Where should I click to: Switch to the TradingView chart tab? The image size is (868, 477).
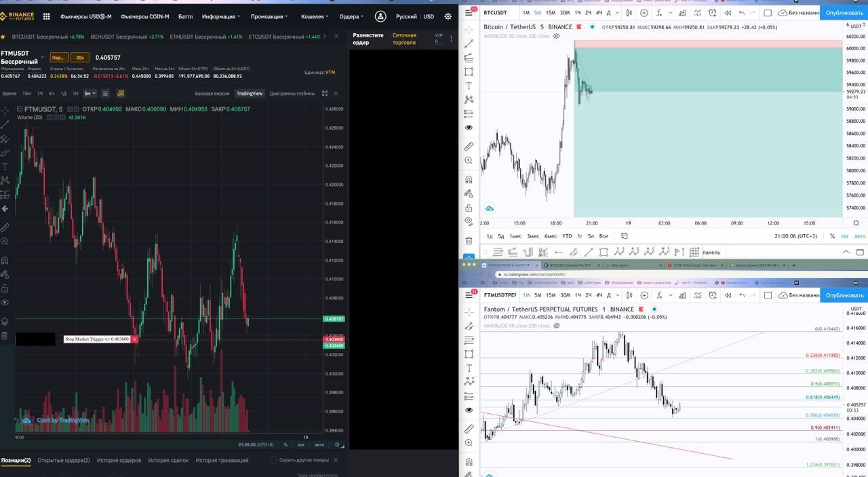click(249, 93)
